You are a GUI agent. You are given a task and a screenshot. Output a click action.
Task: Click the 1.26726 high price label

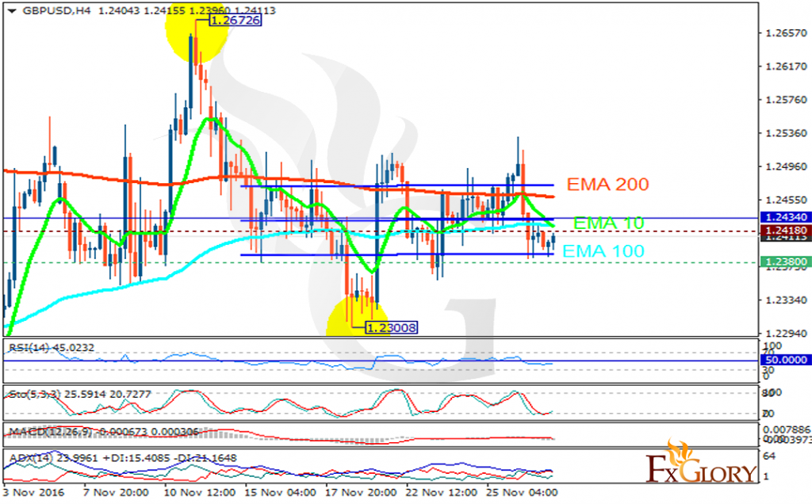tap(236, 20)
